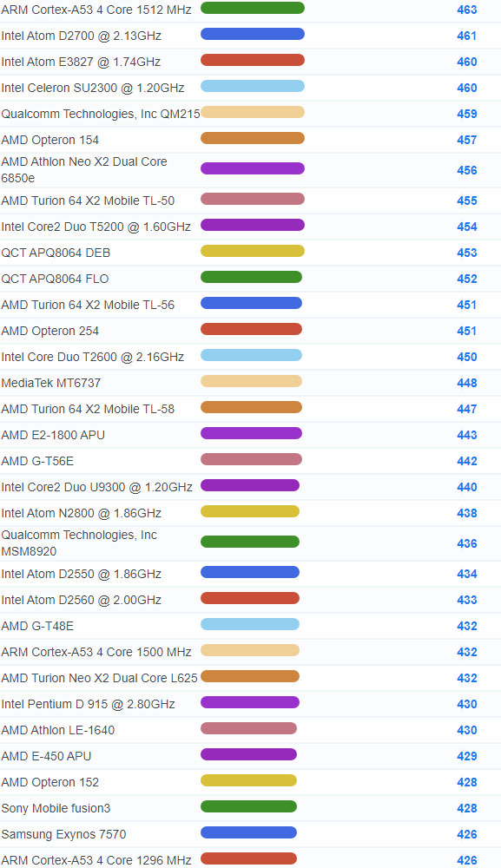Click score 429 for AMD E-450 APU
The height and width of the screenshot is (868, 501).
tap(466, 756)
